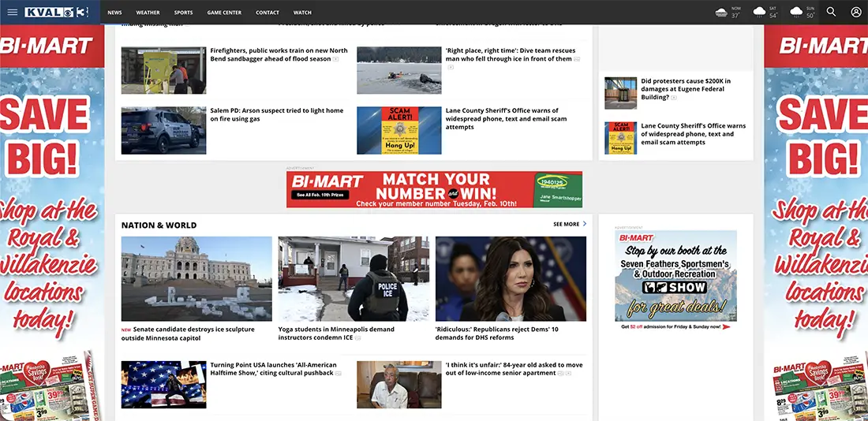
Task: Open the search magnifier icon
Action: point(831,12)
